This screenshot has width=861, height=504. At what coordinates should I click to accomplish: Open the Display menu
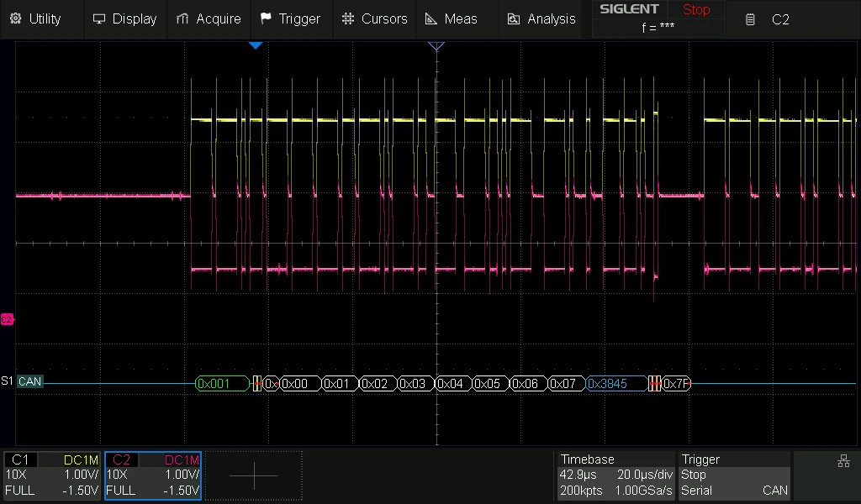[x=125, y=18]
